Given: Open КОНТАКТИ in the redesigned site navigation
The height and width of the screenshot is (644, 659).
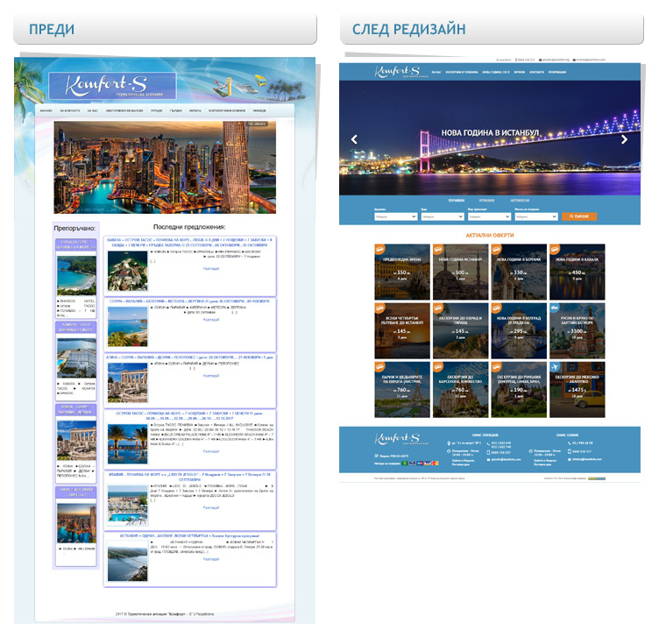Looking at the screenshot, I should (536, 72).
